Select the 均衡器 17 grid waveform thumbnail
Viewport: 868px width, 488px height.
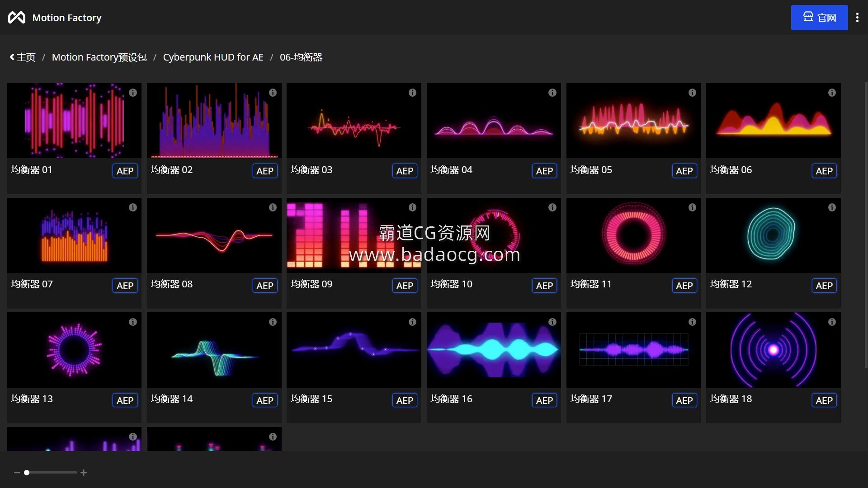[634, 350]
